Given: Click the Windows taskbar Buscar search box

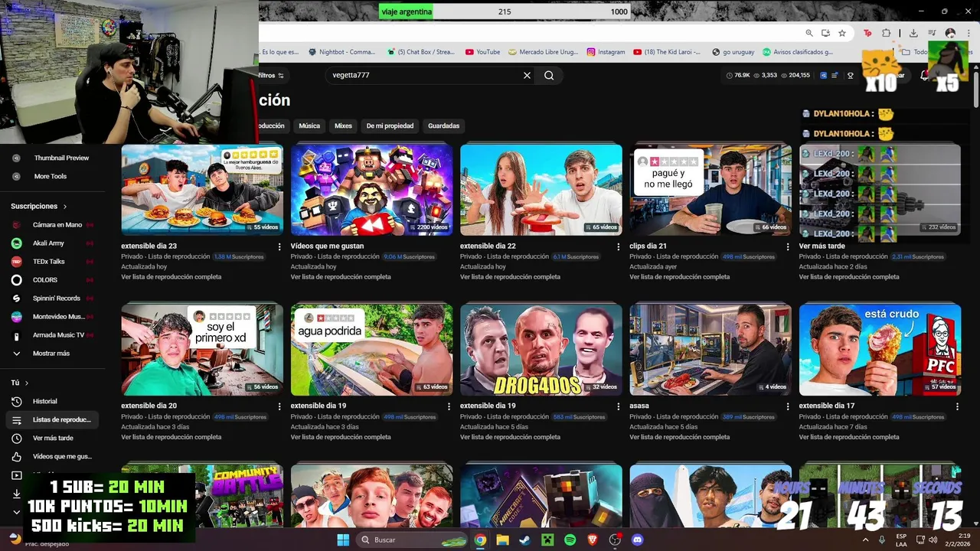Looking at the screenshot, I should point(412,540).
